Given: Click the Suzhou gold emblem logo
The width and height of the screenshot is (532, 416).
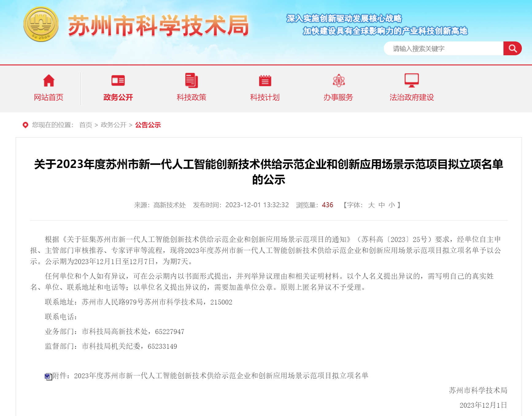Looking at the screenshot, I should pos(41,25).
